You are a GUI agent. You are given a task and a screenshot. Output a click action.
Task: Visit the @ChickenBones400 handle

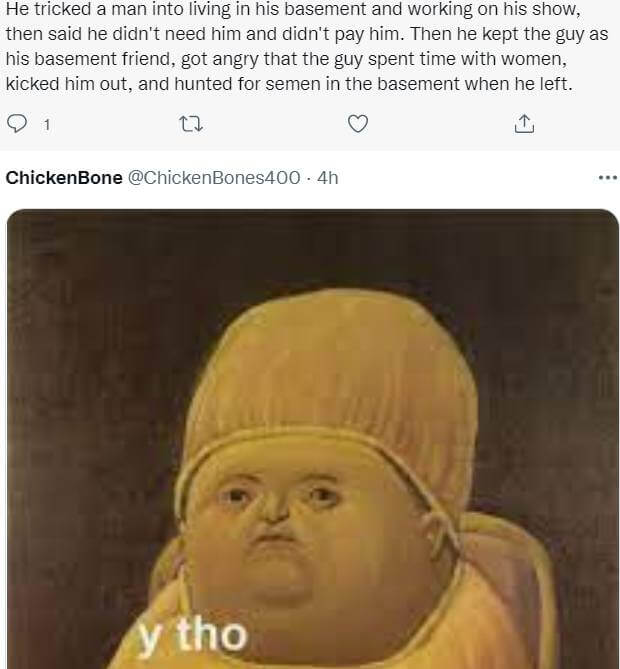coord(214,177)
